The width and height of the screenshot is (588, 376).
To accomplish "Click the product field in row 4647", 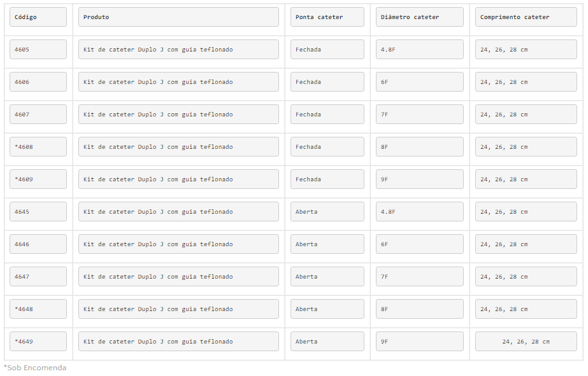I will click(x=178, y=277).
